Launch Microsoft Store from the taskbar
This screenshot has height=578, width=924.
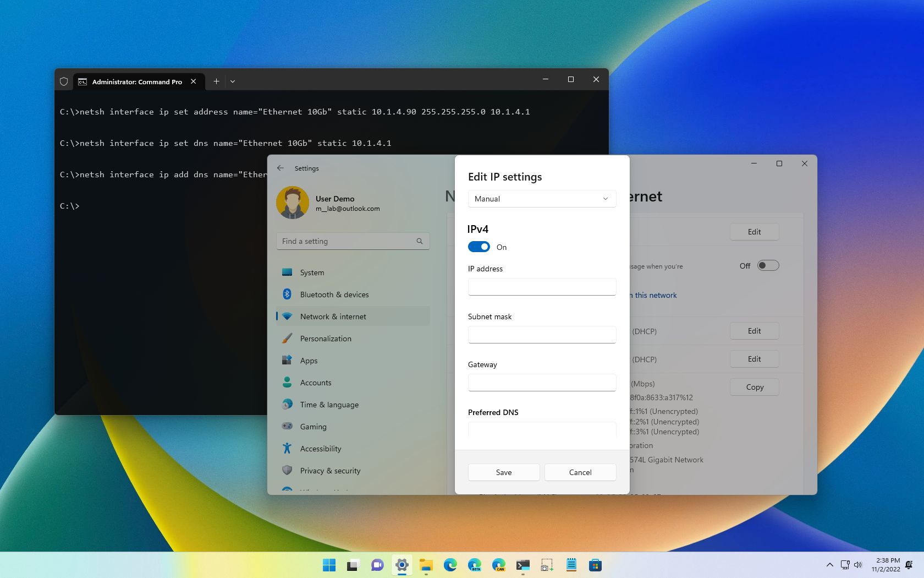596,565
